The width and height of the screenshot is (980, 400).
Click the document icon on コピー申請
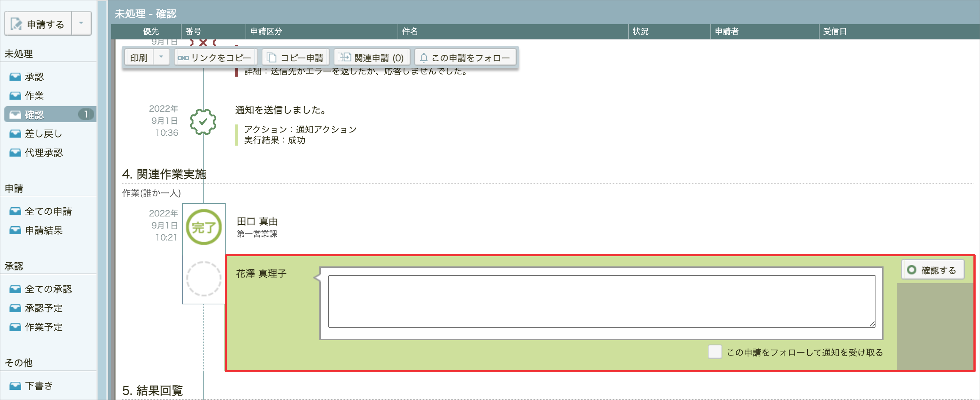(x=271, y=58)
